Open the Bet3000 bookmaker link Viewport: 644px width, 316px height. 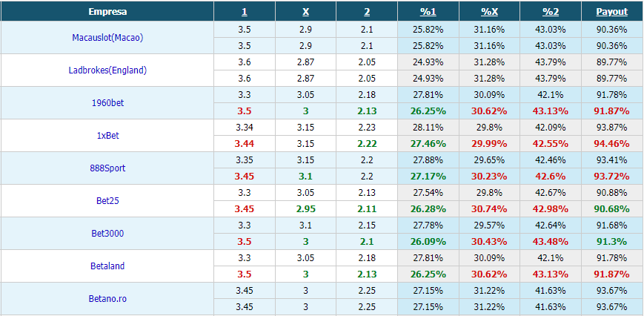[107, 234]
